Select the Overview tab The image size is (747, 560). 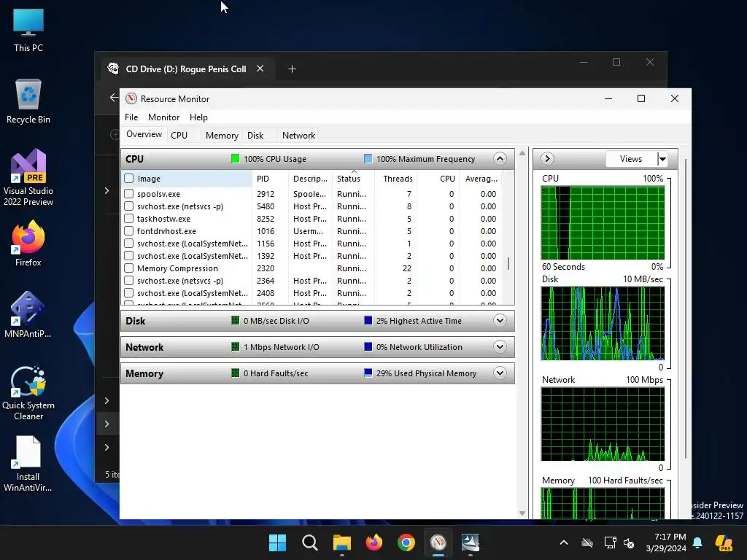point(144,134)
